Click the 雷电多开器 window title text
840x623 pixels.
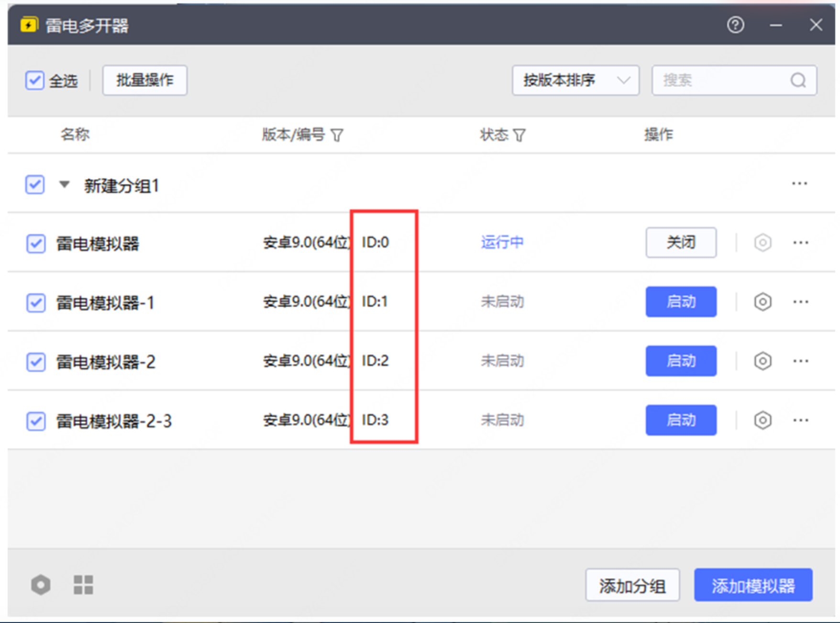(87, 26)
